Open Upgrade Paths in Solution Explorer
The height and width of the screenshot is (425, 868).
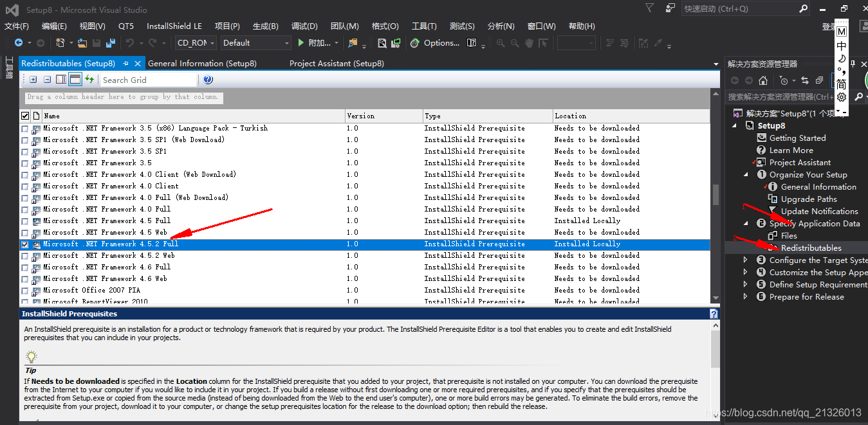tap(809, 199)
